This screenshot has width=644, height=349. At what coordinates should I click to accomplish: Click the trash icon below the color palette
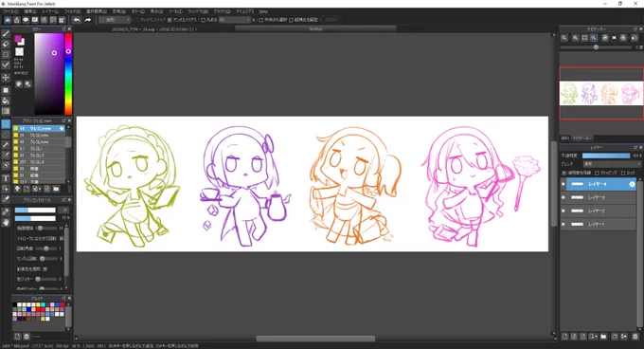point(27,337)
